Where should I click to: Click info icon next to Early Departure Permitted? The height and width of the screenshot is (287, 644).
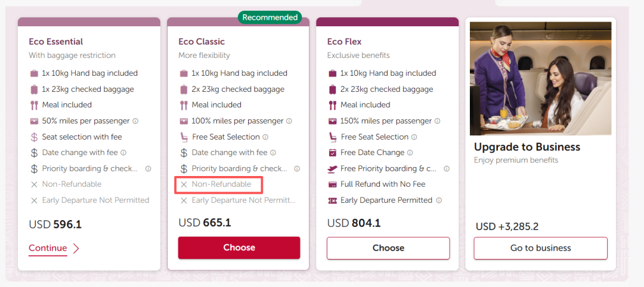[x=439, y=200]
